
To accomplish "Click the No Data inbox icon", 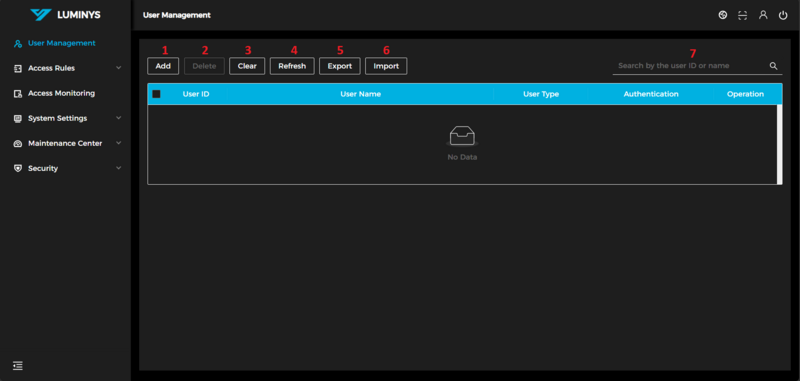I will click(462, 137).
